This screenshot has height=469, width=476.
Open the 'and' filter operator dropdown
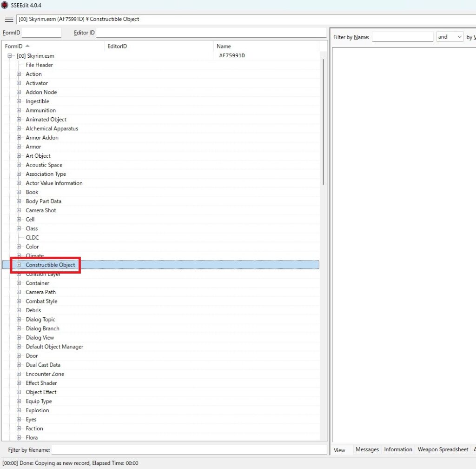450,37
